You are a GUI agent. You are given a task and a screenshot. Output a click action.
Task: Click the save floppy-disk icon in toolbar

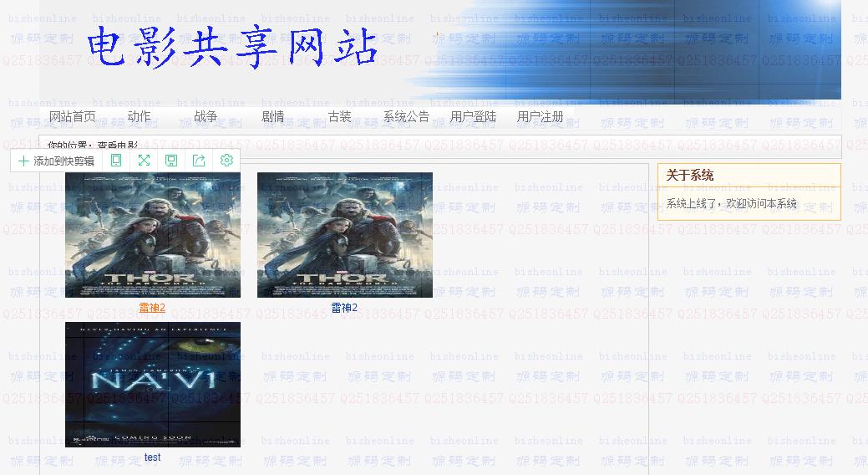pos(171,161)
